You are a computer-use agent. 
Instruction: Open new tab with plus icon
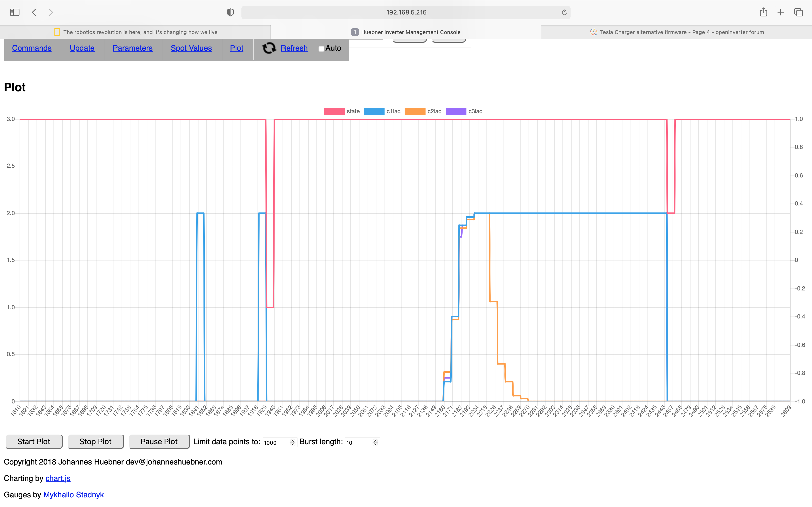pyautogui.click(x=781, y=12)
